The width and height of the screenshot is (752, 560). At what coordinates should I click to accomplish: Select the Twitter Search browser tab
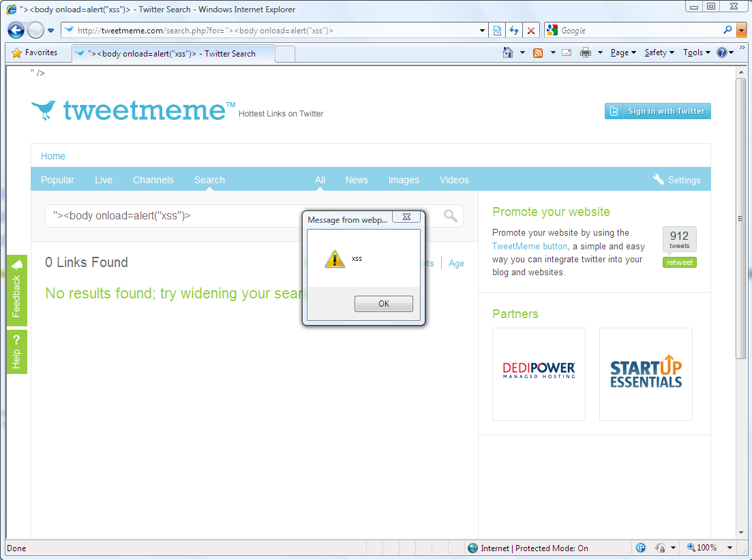(x=173, y=54)
